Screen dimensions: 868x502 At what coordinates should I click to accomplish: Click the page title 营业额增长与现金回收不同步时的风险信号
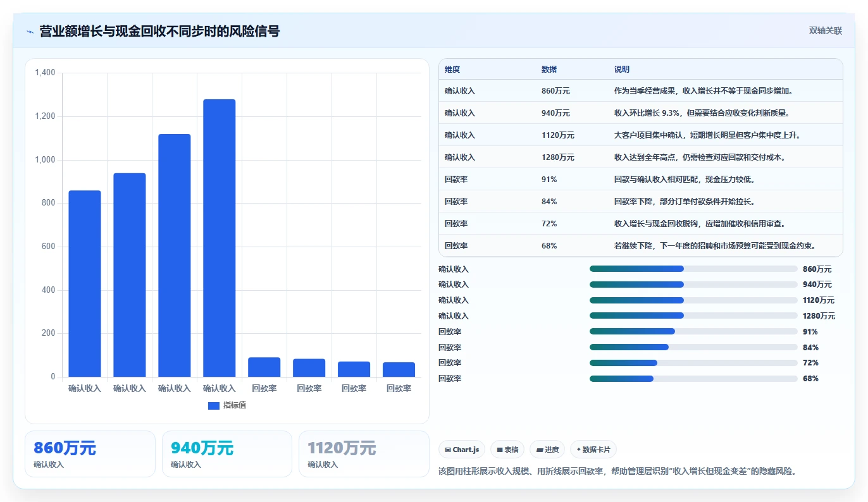coord(159,31)
